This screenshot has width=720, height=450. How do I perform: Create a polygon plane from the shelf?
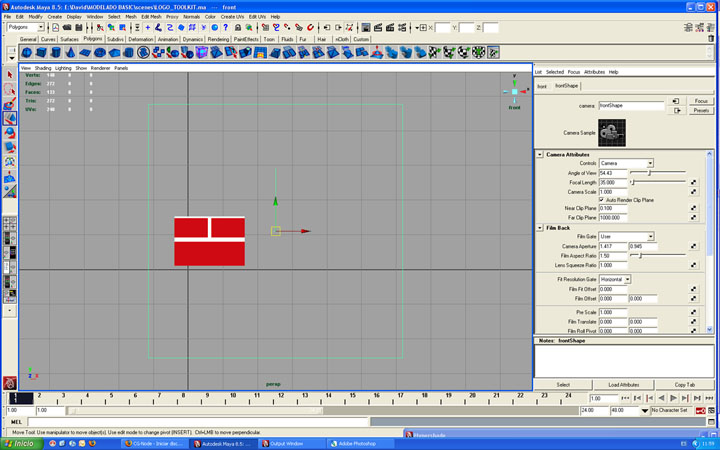click(85, 52)
